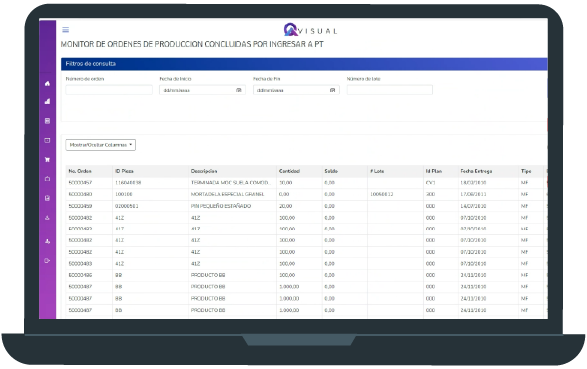Click ID Pieza 100100 cell
This screenshot has width=587, height=369.
click(124, 194)
